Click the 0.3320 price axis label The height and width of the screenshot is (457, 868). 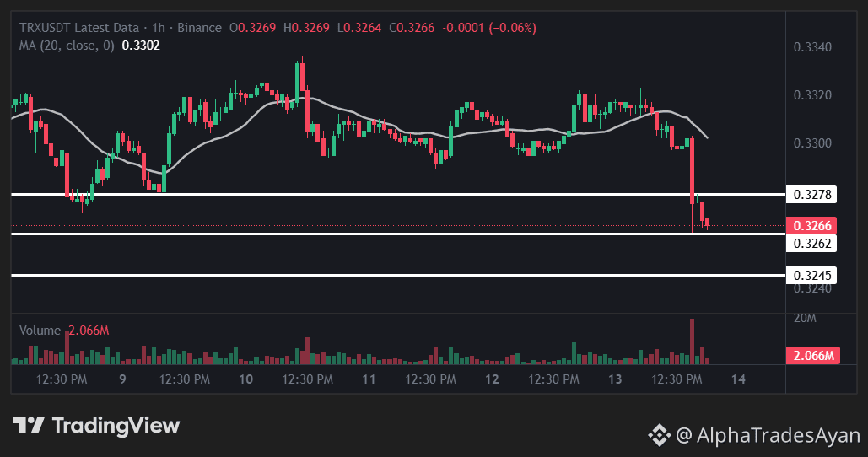(812, 95)
